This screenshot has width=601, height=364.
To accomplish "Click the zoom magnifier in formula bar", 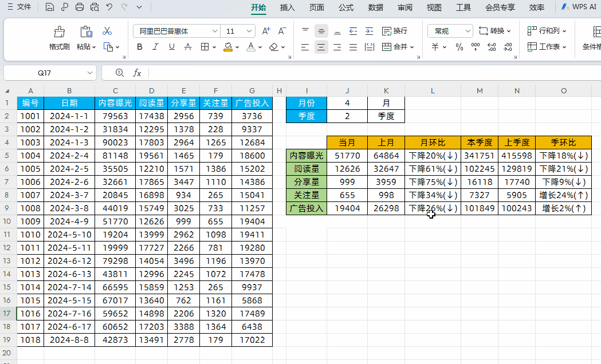I will point(120,73).
